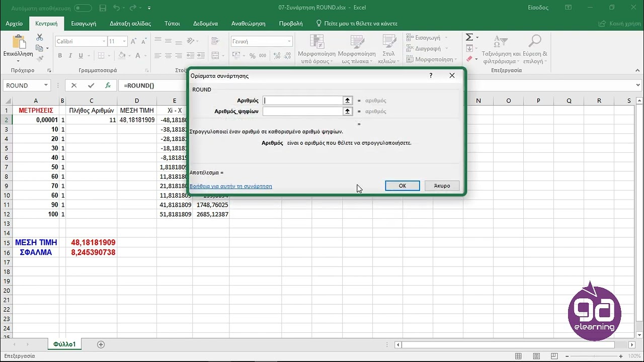Viewport: 644px width, 362px height.
Task: Click the center align icon
Action: pyautogui.click(x=168, y=56)
